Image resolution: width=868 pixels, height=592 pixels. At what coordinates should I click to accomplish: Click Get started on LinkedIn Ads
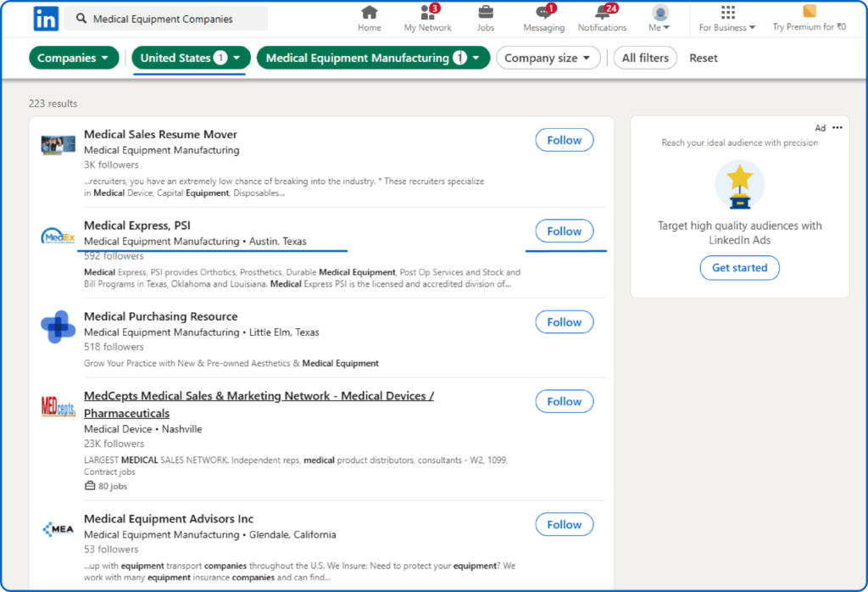coord(739,267)
